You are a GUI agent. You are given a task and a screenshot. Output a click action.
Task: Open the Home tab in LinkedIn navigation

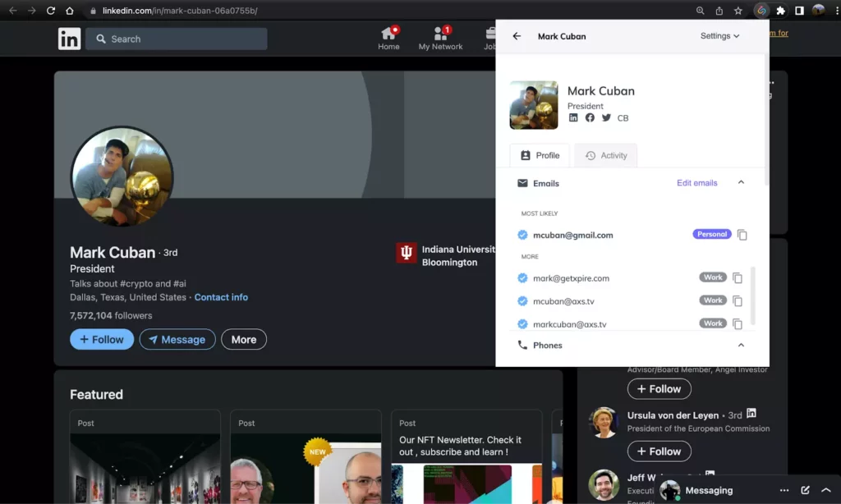click(388, 39)
